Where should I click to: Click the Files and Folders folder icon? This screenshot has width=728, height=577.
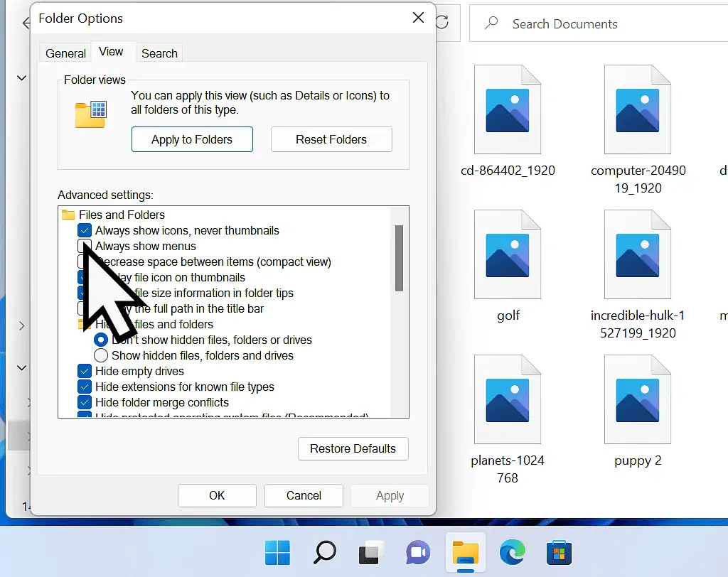[x=67, y=215]
